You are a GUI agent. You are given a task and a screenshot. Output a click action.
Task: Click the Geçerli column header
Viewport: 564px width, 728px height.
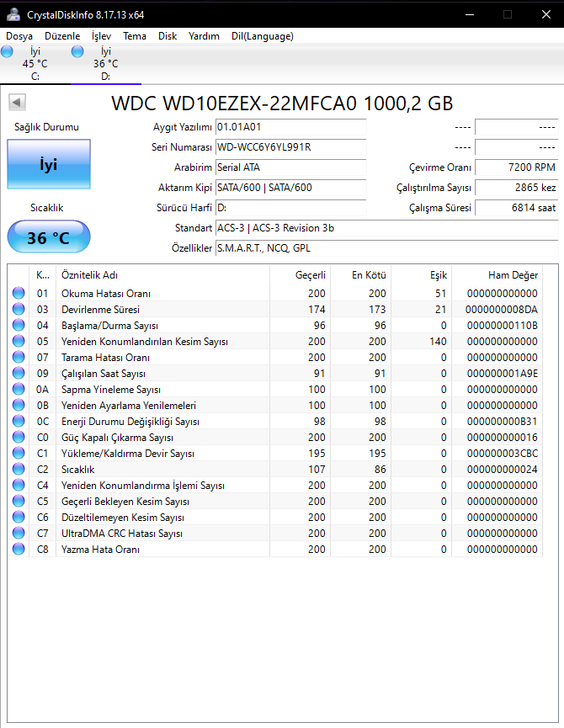(x=300, y=275)
